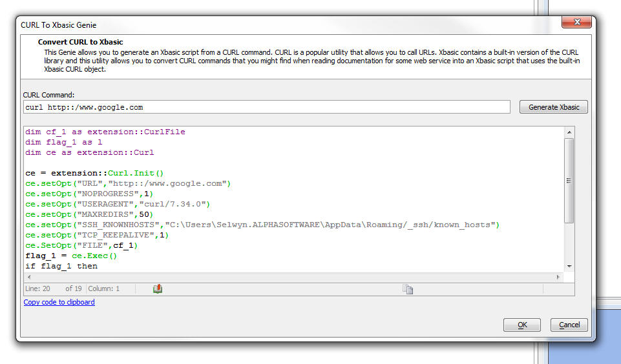Click the setOpt "MAXREDIRS" code line
This screenshot has width=621, height=364.
pyautogui.click(x=89, y=214)
